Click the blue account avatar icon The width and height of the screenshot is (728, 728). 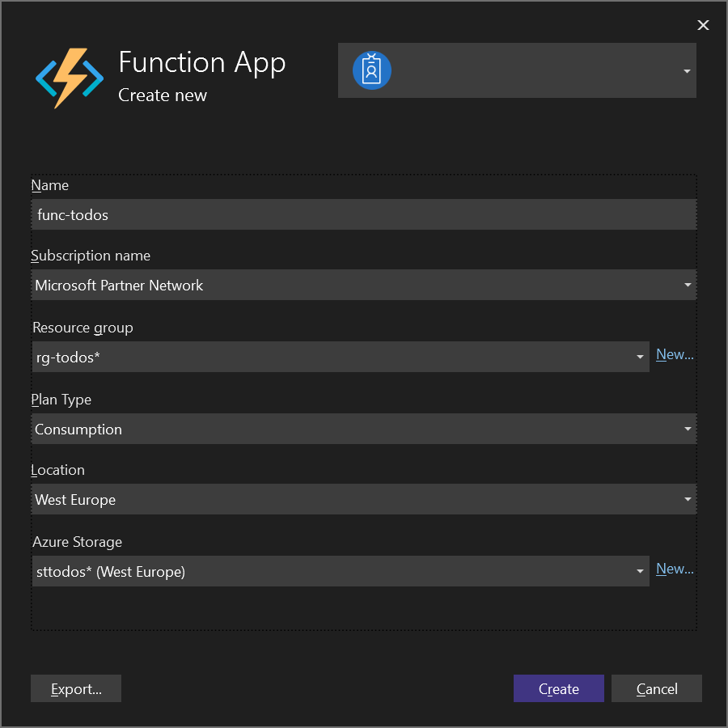[x=371, y=70]
